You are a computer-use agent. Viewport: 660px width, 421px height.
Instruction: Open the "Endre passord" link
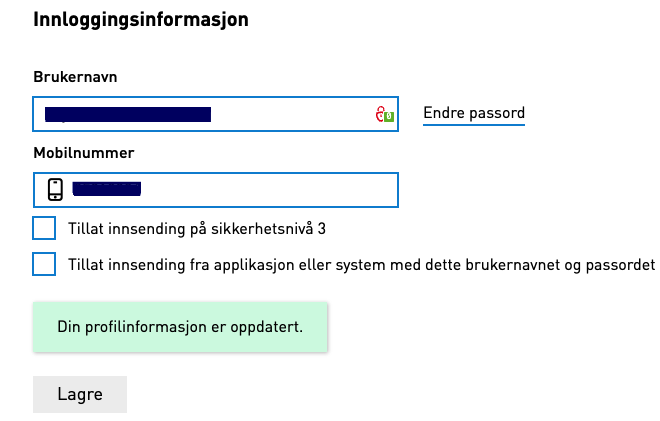(x=474, y=113)
